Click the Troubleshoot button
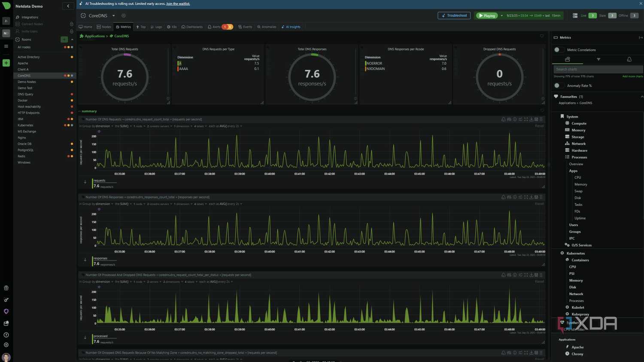This screenshot has width=644, height=362. tap(454, 15)
